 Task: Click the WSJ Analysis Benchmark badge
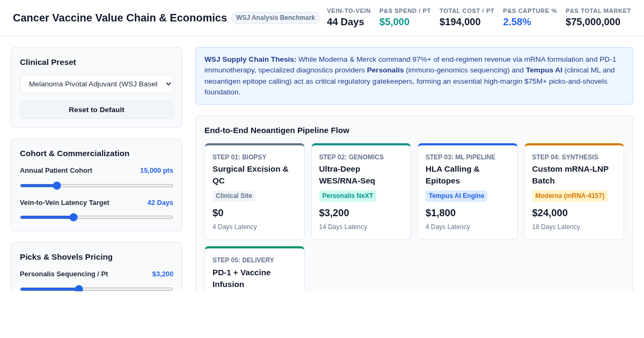(x=275, y=18)
